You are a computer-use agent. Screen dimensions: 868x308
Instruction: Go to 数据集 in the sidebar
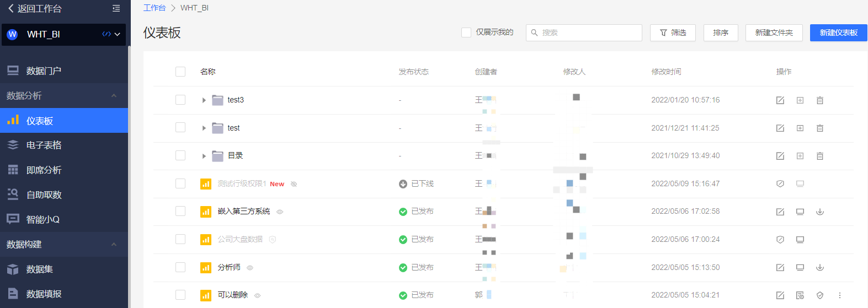[x=40, y=269]
